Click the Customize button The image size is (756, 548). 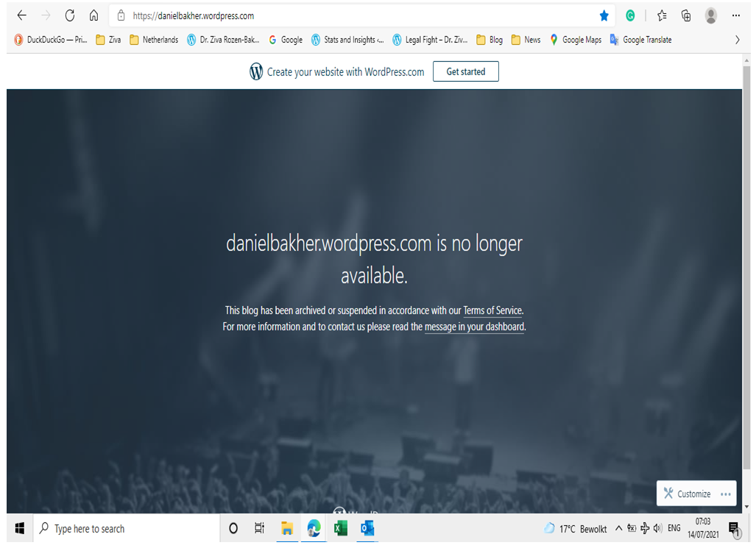[688, 494]
